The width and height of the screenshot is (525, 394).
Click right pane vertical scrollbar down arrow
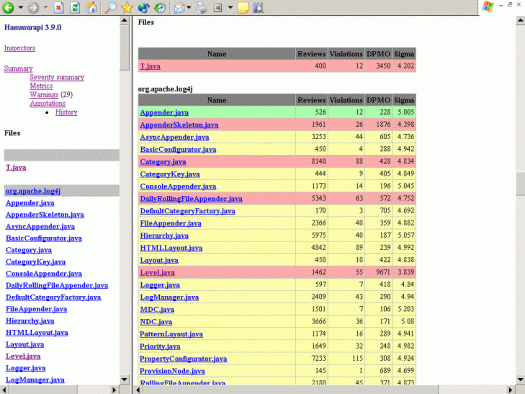click(x=520, y=379)
